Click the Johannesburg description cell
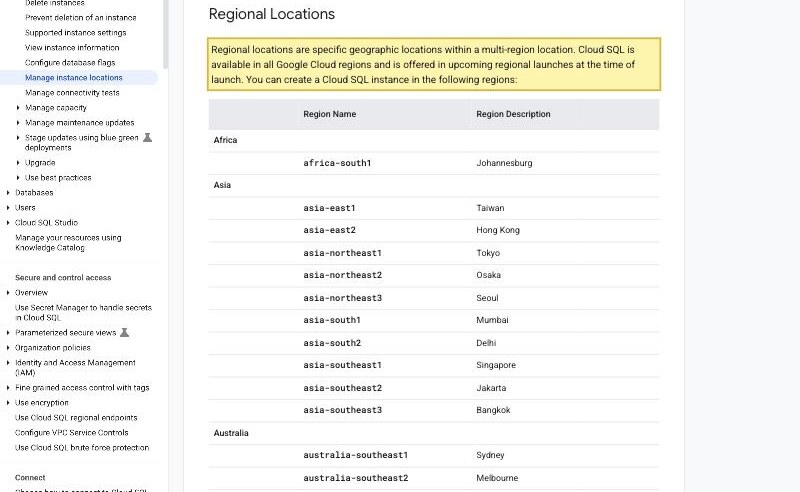The height and width of the screenshot is (492, 800). [x=504, y=163]
